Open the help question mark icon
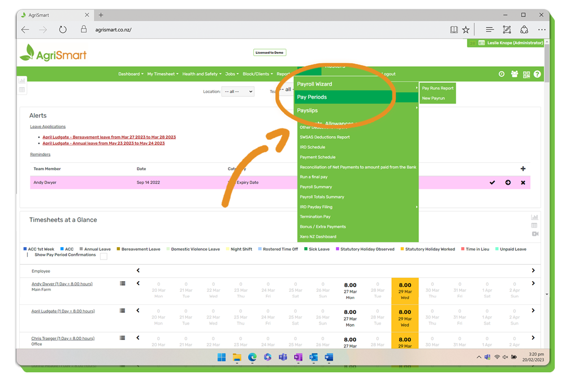Image resolution: width=579 pixels, height=392 pixels. point(537,74)
